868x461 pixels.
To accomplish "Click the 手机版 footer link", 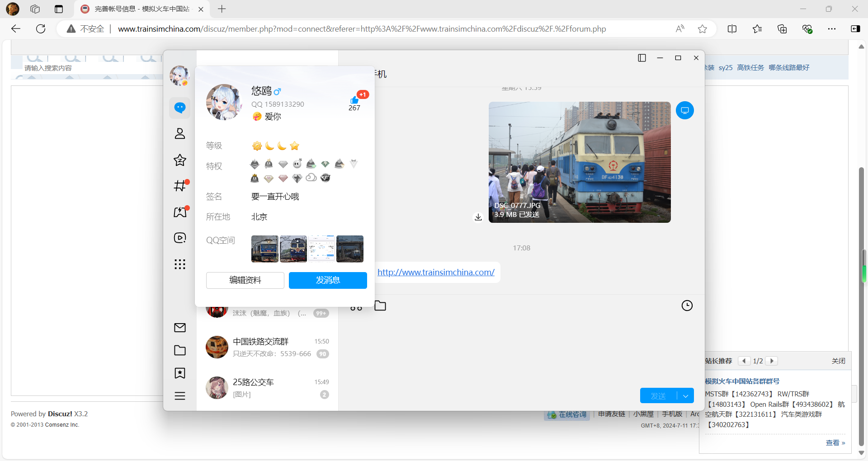I will [672, 414].
